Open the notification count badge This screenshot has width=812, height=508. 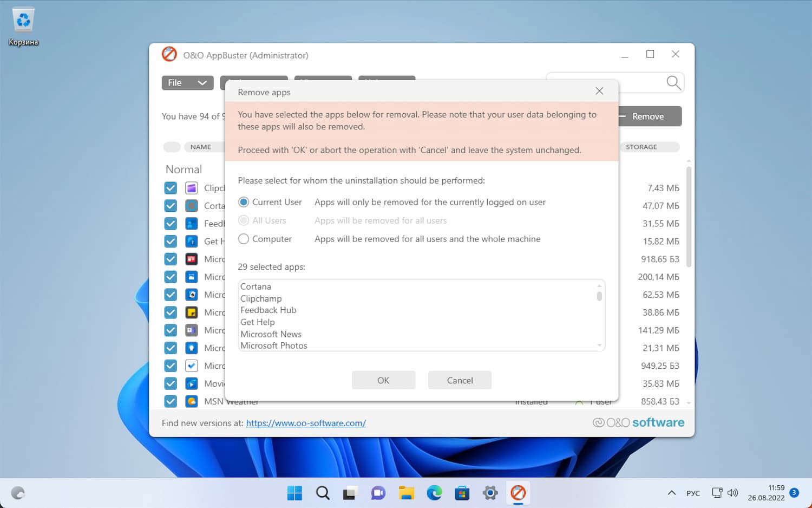tap(794, 492)
